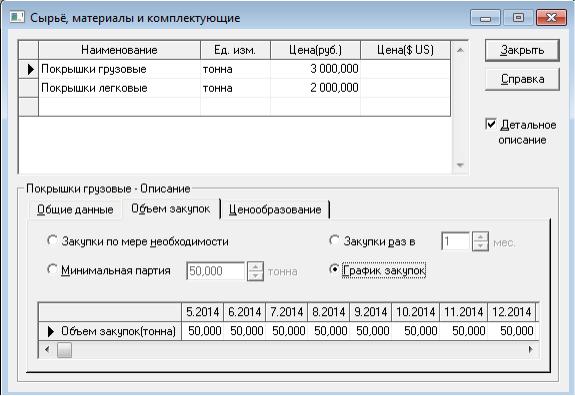Click the window title bar app icon

coord(17,17)
